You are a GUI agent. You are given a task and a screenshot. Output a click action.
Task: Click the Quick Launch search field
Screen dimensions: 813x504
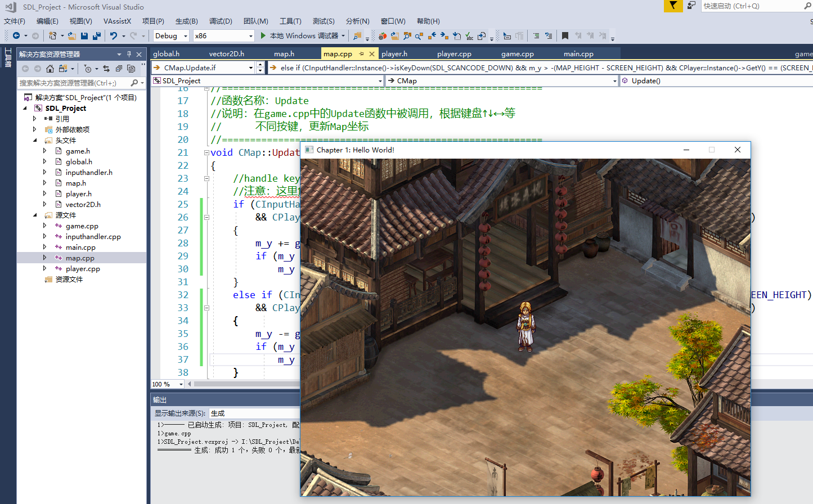click(x=756, y=6)
